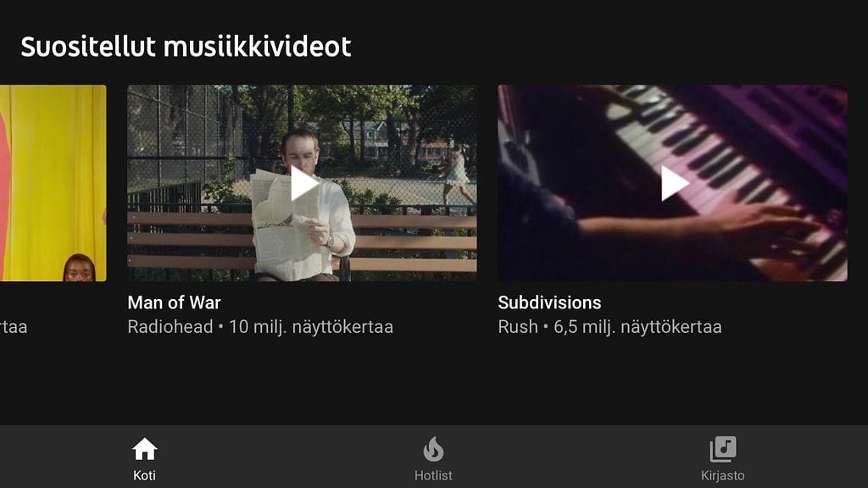Viewport: 868px width, 488px height.
Task: Tap the tennis player in Man of War thumbnail
Action: tap(457, 175)
